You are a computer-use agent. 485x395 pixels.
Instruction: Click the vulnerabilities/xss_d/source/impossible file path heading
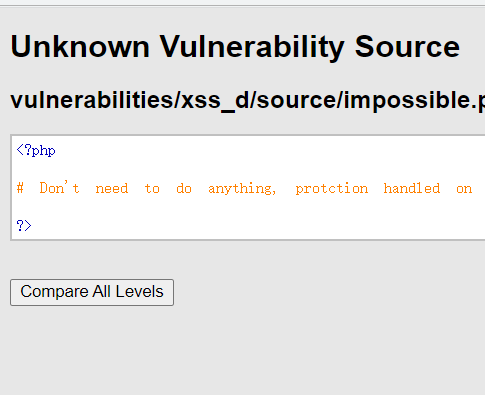pos(248,100)
